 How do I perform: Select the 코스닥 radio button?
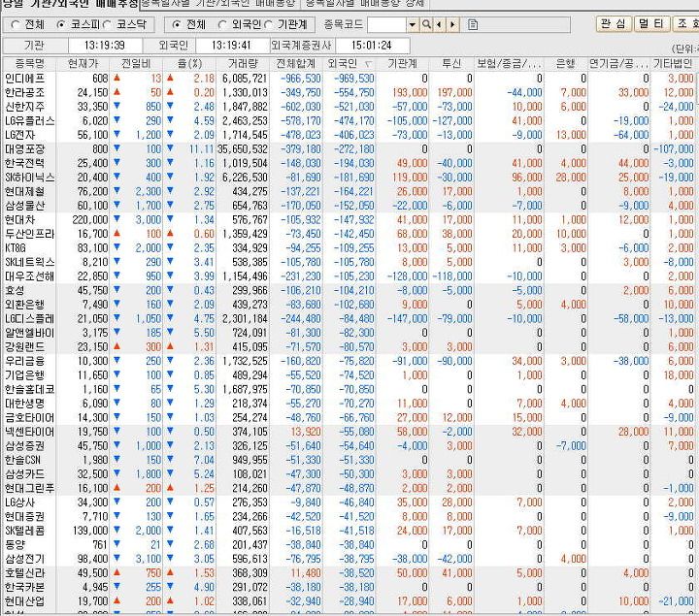[107, 25]
